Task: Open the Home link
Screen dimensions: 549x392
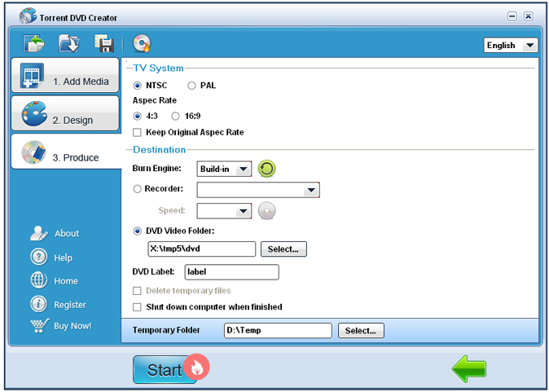Action: point(66,281)
